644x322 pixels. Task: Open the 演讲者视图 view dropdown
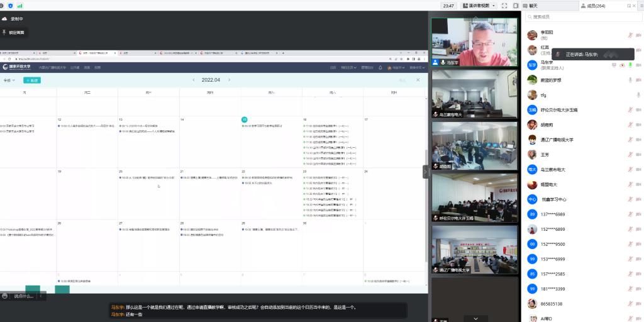pos(479,6)
